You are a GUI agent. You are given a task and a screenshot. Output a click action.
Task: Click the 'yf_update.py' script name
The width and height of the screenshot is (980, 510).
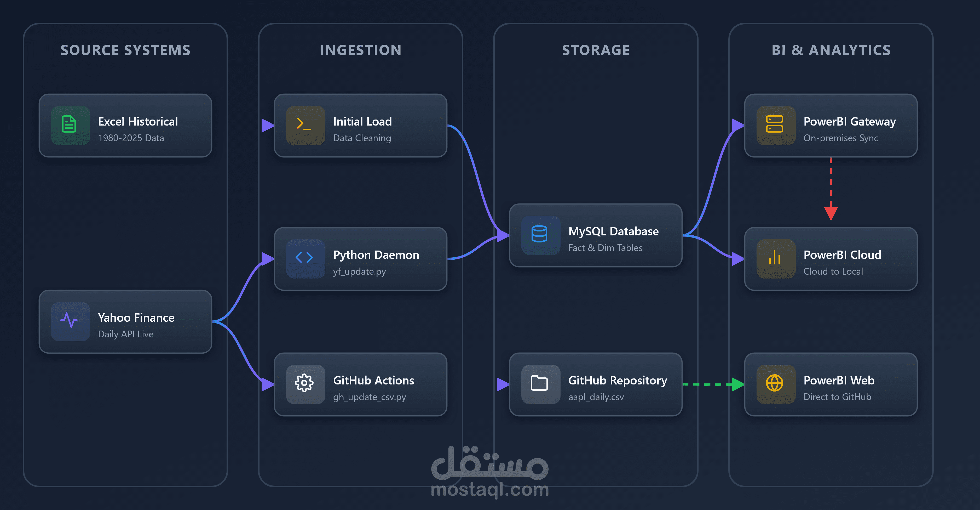pyautogui.click(x=360, y=271)
